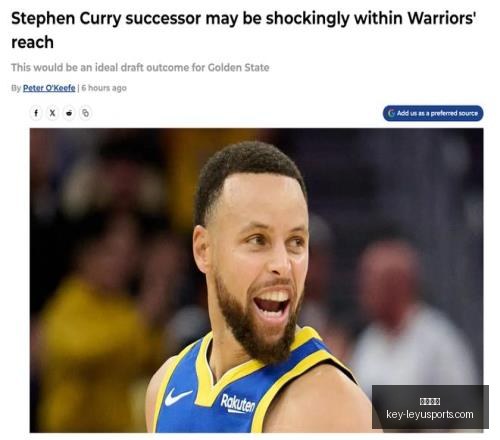Viewport: 500px width, 440px height.
Task: Open the main article photo
Action: [256, 280]
